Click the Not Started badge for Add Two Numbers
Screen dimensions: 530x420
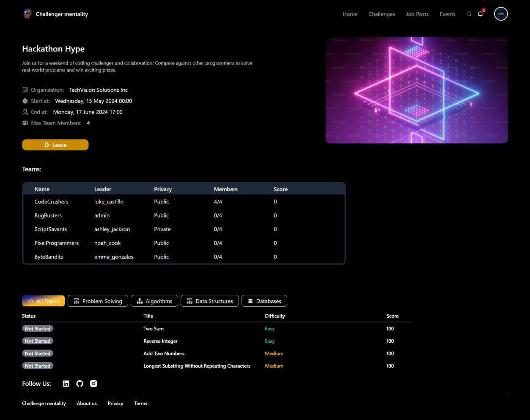point(38,353)
